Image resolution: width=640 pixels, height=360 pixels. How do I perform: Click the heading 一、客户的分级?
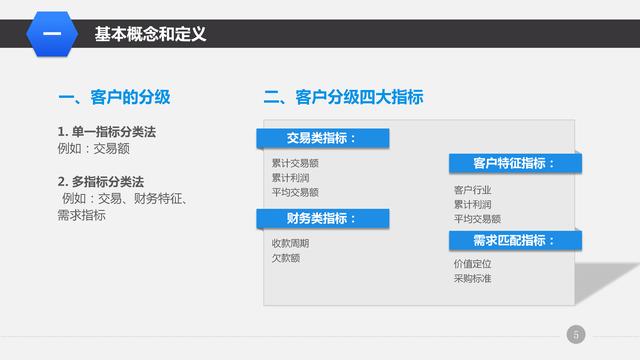click(x=114, y=97)
